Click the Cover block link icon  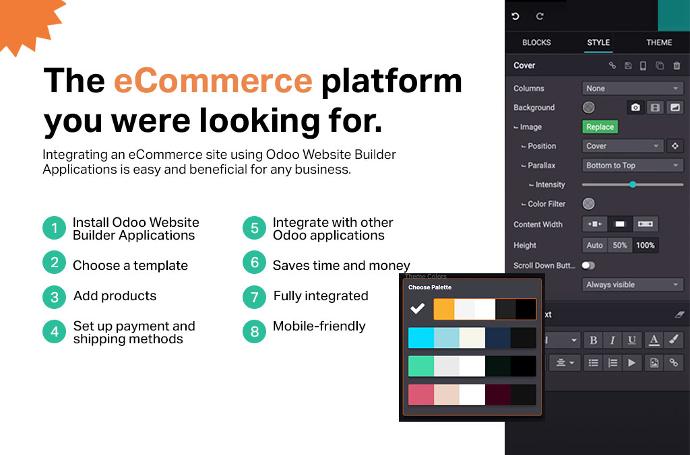click(612, 66)
